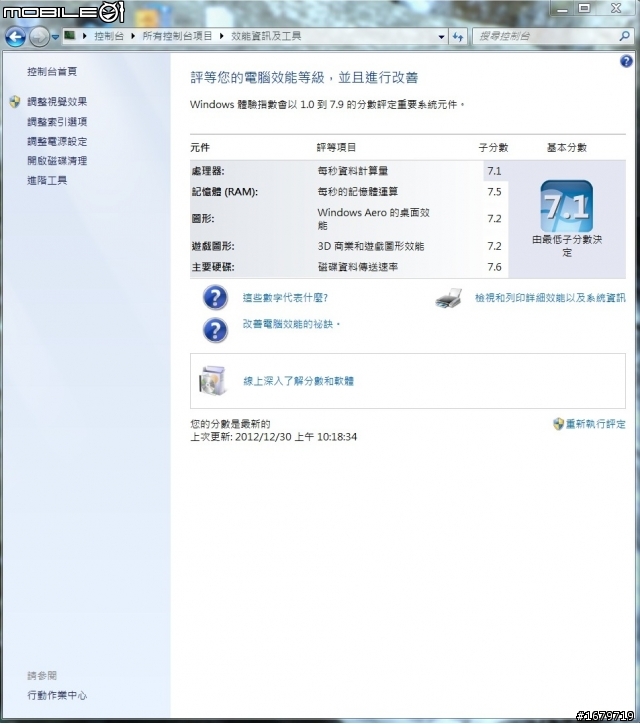The height and width of the screenshot is (724, 640).
Task: Click shield icon beside 調整視覺效果
Action: click(x=15, y=102)
